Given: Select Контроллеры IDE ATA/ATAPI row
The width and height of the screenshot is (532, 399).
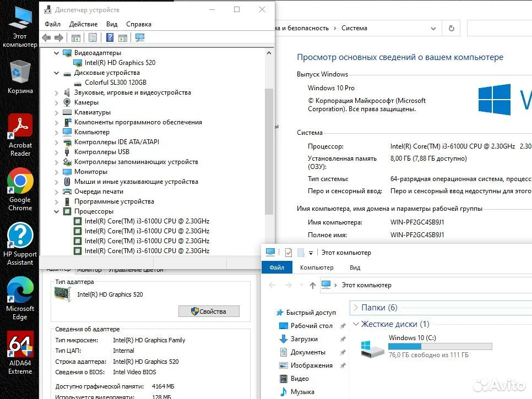Looking at the screenshot, I should click(x=116, y=142).
